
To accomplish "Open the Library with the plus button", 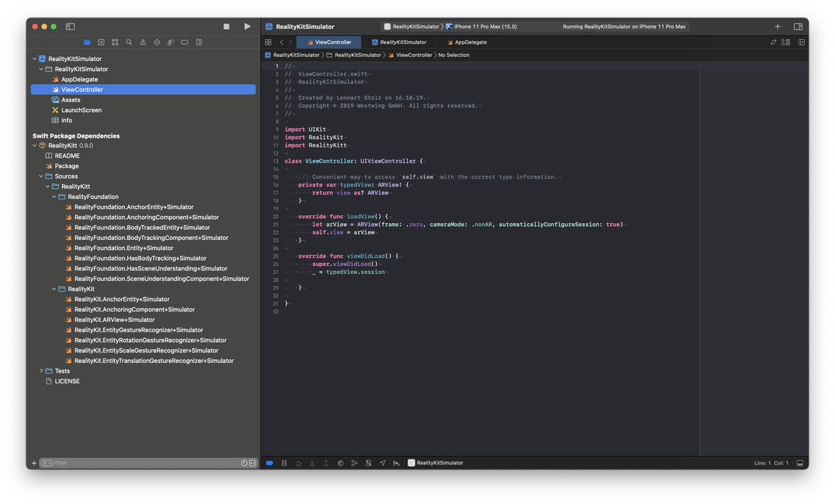I will click(778, 26).
